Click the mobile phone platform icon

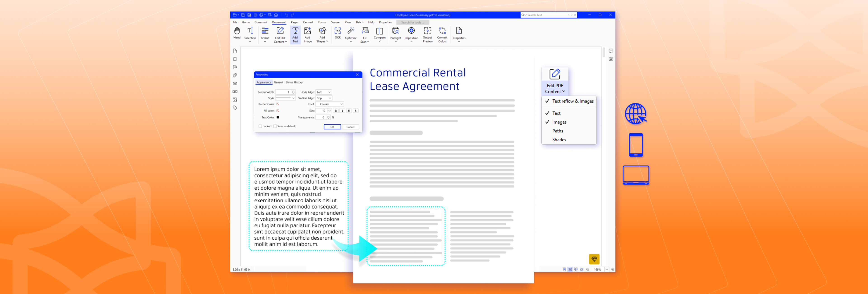pyautogui.click(x=635, y=145)
